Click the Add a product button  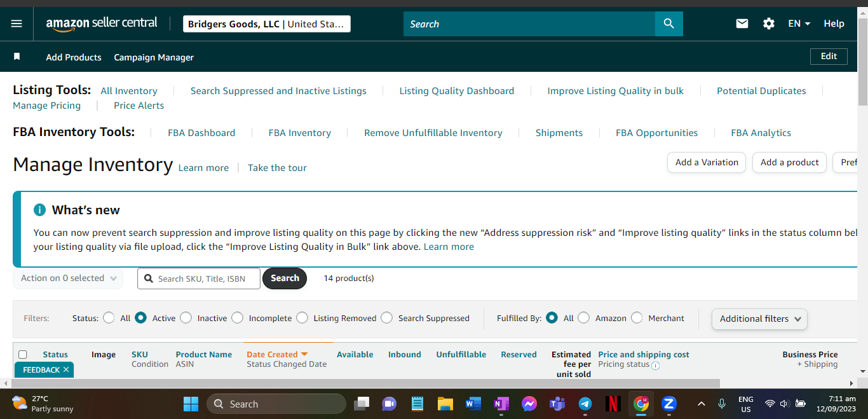coord(790,162)
